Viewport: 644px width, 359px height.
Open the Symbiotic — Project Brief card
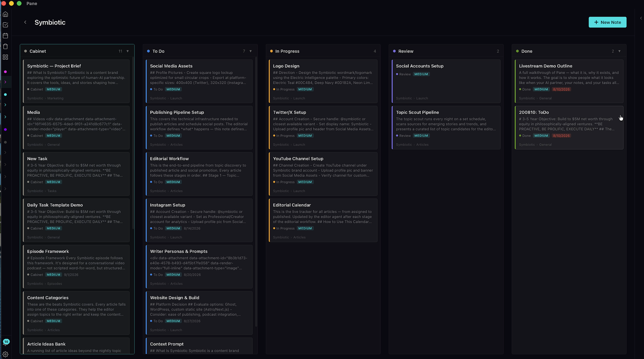click(x=76, y=81)
